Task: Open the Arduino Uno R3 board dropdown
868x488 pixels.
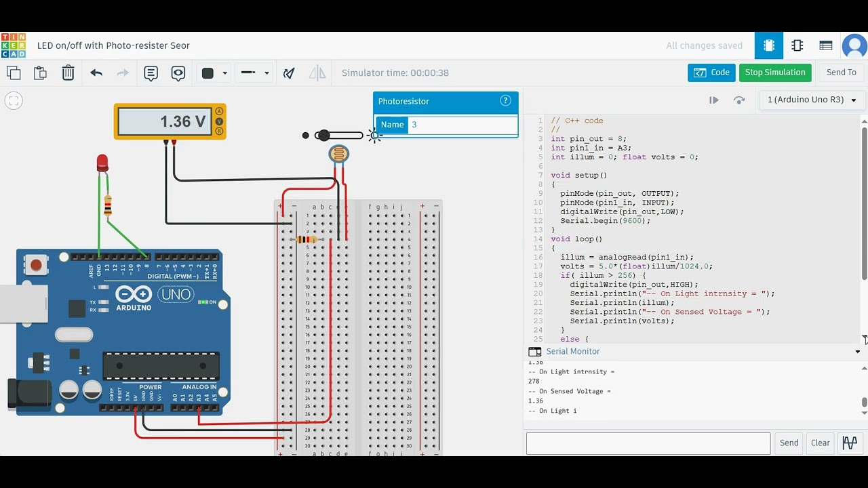Action: pos(812,100)
